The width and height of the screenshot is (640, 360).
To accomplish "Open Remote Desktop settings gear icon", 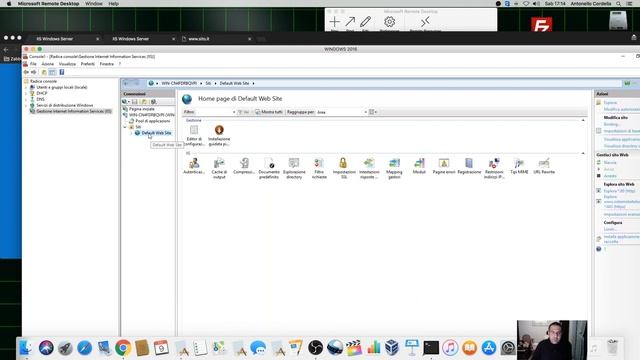I will click(x=389, y=21).
